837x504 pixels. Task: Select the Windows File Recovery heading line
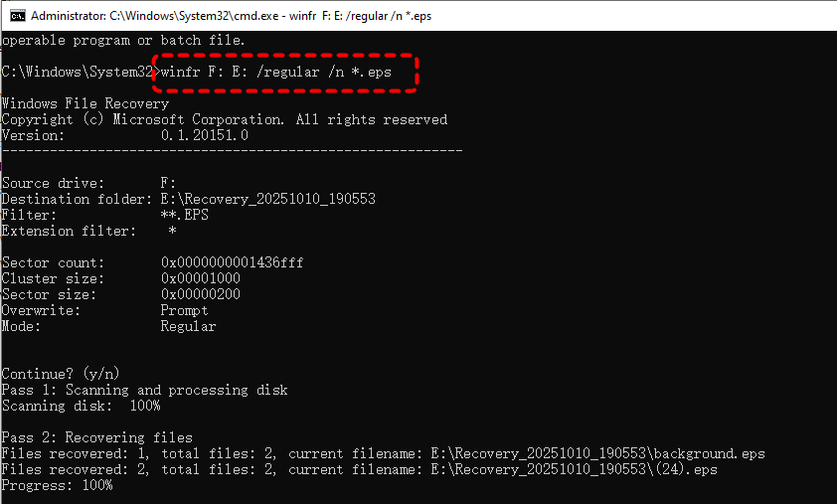[x=85, y=103]
